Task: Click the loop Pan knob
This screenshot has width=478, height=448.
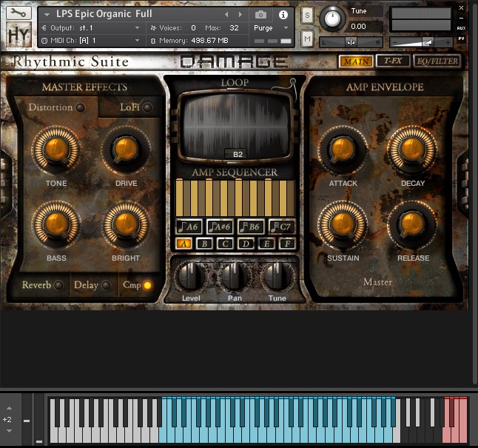Action: (234, 275)
